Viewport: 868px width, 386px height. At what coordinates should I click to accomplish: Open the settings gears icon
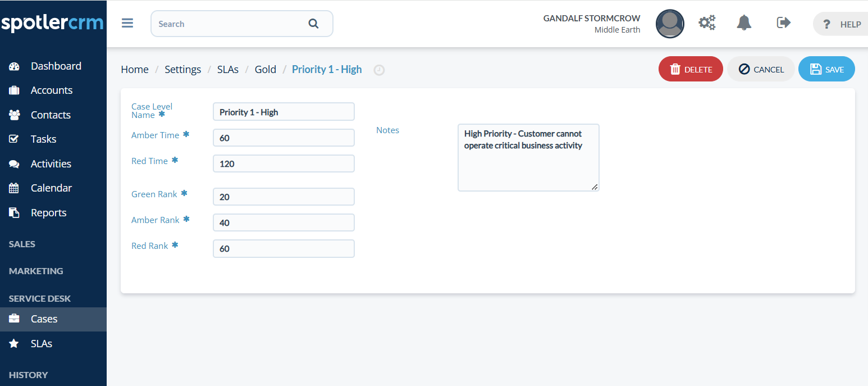(707, 23)
